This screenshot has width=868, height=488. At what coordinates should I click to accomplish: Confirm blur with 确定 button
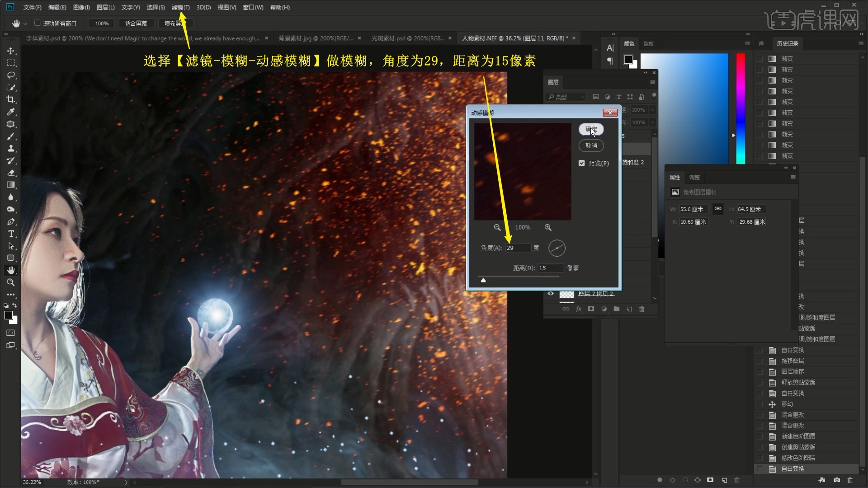coord(591,130)
